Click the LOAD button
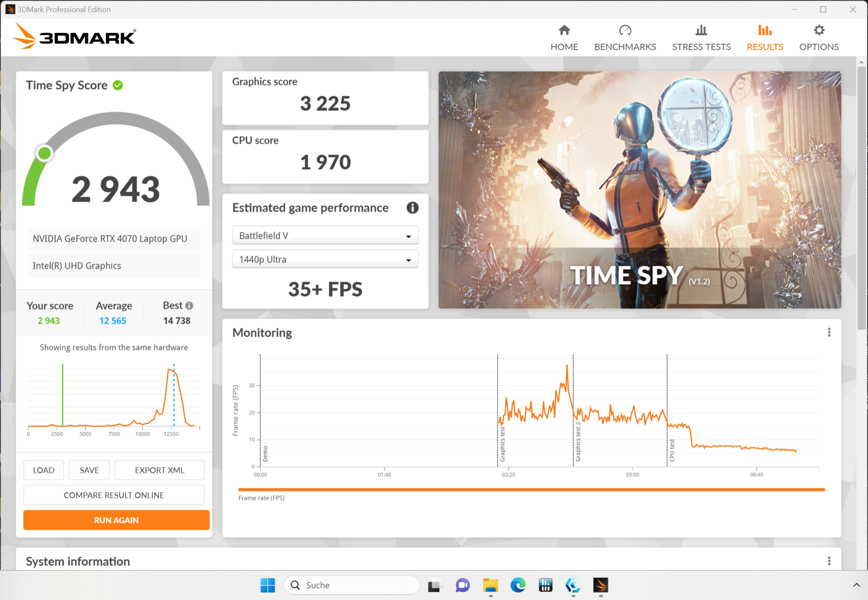The height and width of the screenshot is (600, 868). (x=44, y=470)
